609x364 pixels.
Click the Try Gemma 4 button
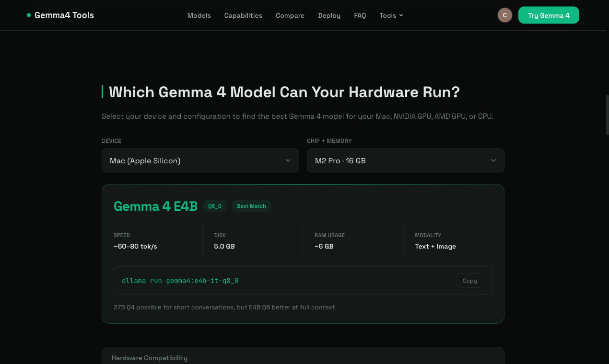coord(549,15)
